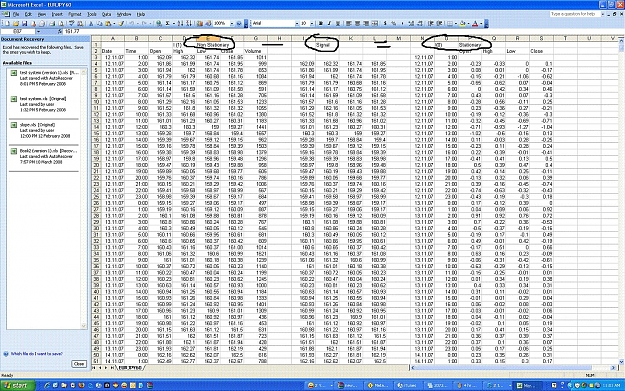
Task: Open 'Which file do I want to save?' link
Action: tap(36, 354)
